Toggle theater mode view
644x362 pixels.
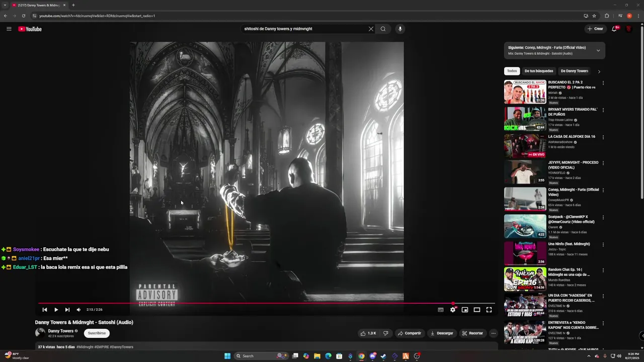477,310
